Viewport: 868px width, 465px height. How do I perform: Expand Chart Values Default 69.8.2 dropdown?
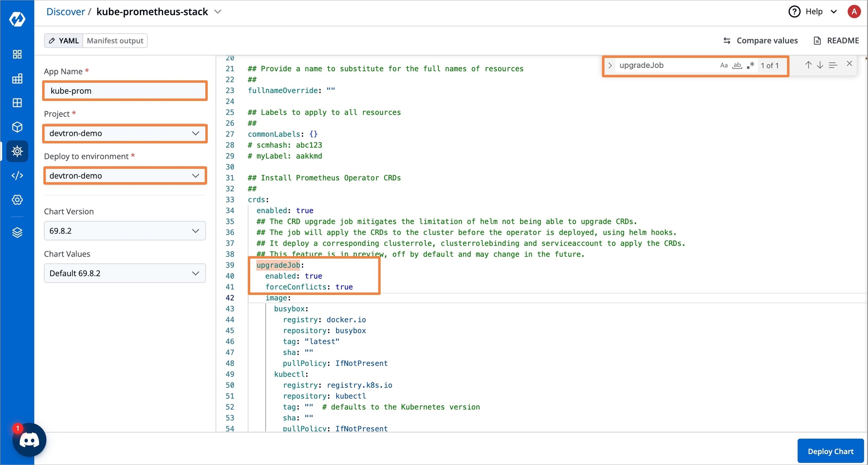[x=125, y=273]
